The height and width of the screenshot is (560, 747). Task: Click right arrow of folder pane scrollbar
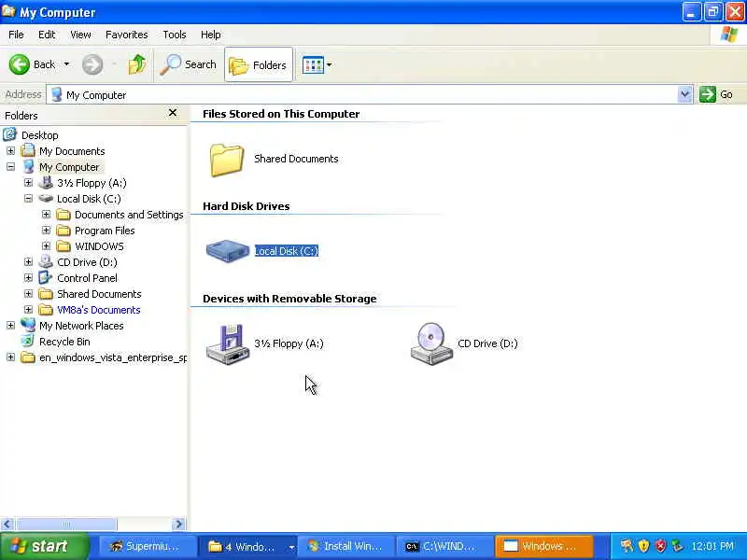coord(178,525)
